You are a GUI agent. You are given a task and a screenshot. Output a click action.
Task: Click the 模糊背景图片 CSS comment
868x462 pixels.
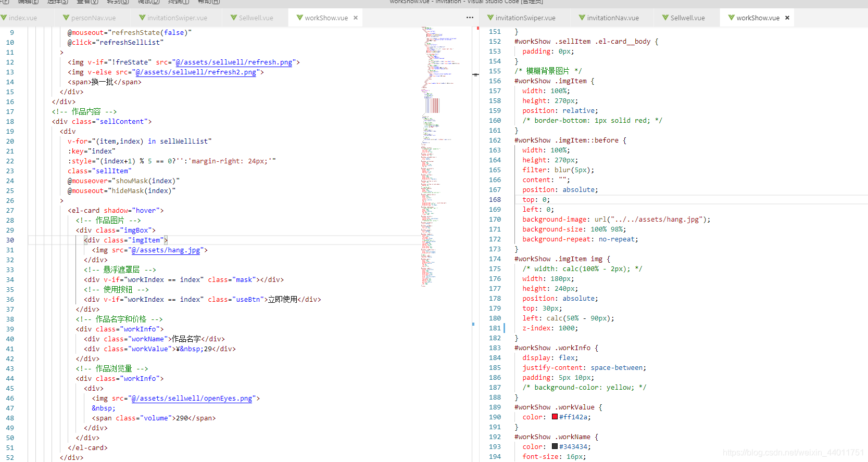click(x=548, y=71)
